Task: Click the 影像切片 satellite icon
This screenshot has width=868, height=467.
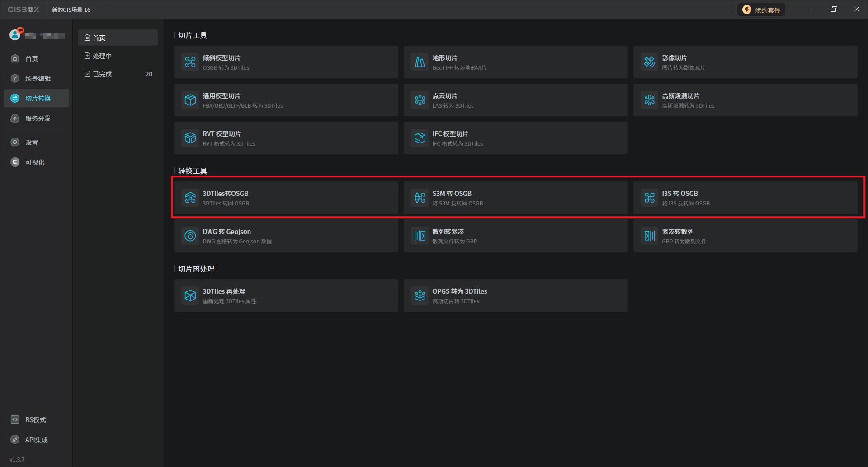Action: click(650, 62)
